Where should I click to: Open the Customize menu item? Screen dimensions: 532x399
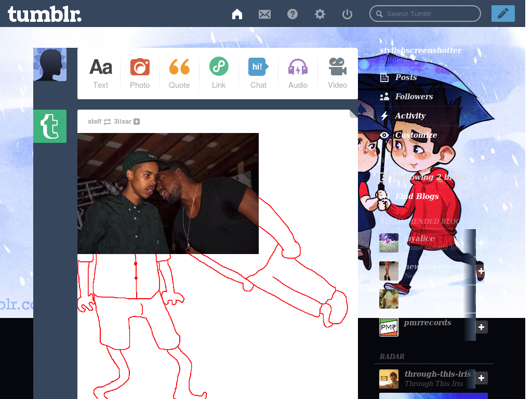(x=416, y=135)
